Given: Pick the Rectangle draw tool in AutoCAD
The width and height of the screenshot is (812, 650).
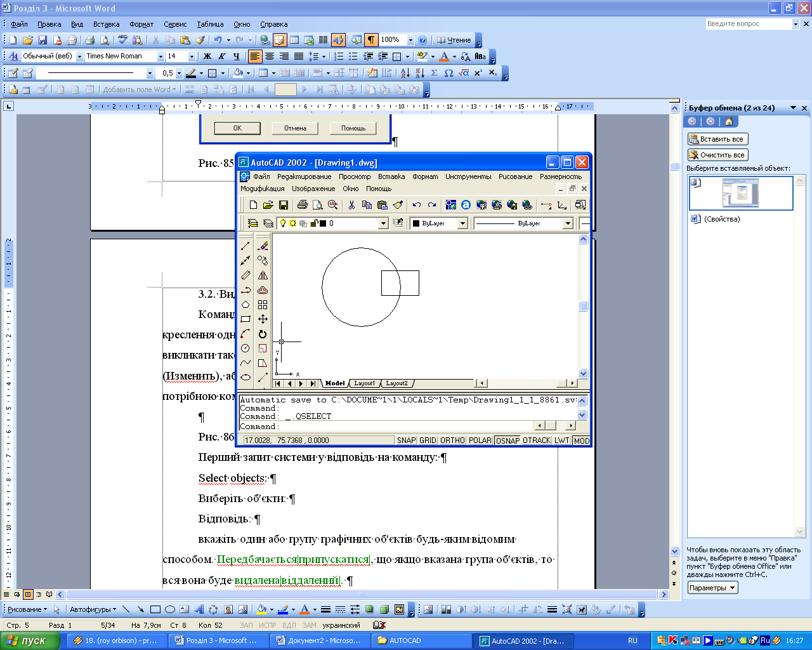Looking at the screenshot, I should coord(246,319).
